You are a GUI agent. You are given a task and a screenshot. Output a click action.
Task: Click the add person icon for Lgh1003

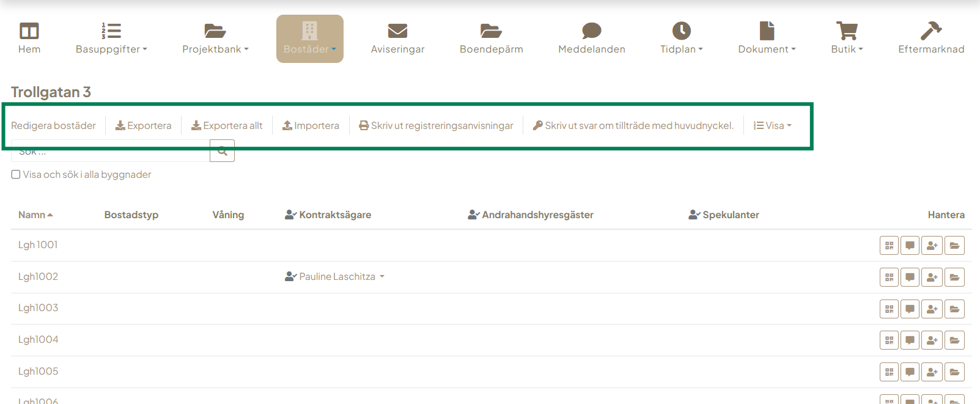932,309
